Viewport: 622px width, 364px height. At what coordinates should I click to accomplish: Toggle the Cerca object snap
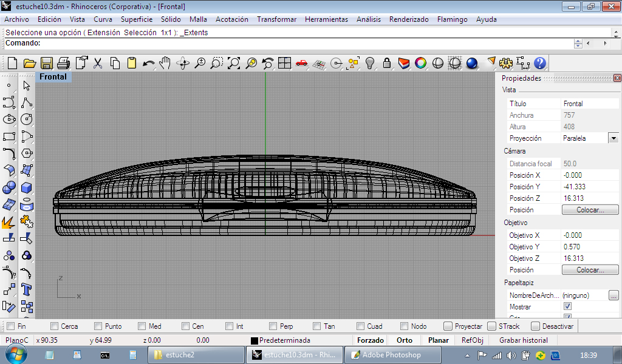55,326
